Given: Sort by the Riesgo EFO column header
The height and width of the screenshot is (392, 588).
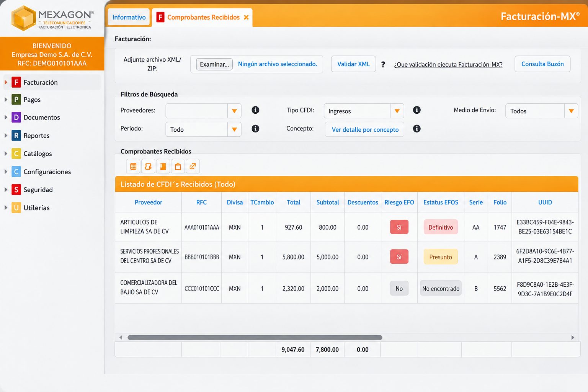Looking at the screenshot, I should pos(399,203).
